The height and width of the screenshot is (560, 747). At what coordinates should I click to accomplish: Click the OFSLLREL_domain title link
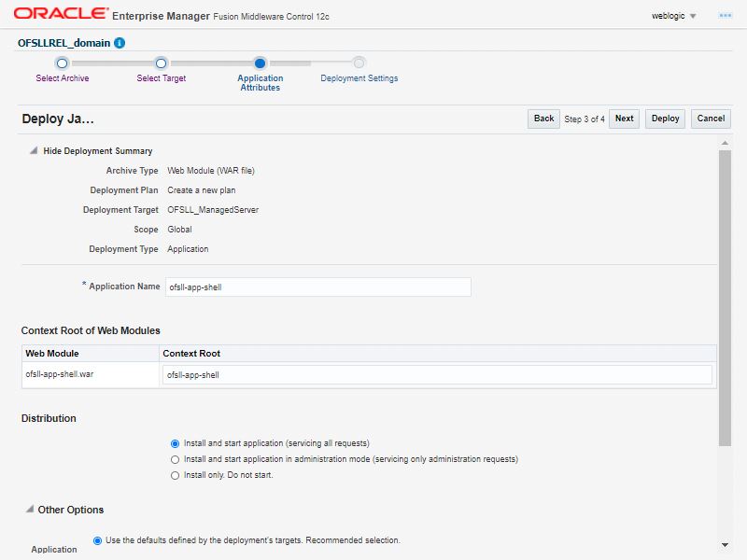pyautogui.click(x=63, y=43)
